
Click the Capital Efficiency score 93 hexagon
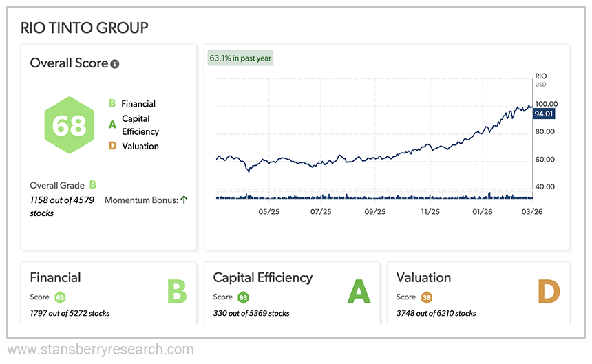[x=242, y=297]
